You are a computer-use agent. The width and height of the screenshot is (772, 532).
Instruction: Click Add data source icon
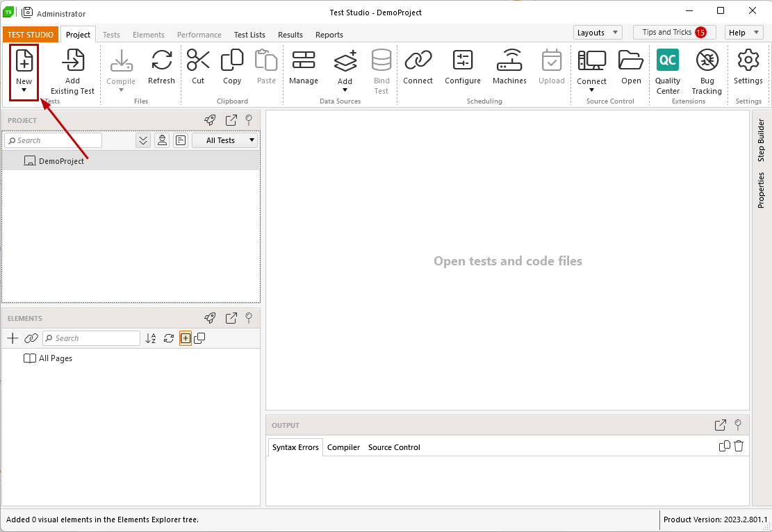[x=345, y=61]
